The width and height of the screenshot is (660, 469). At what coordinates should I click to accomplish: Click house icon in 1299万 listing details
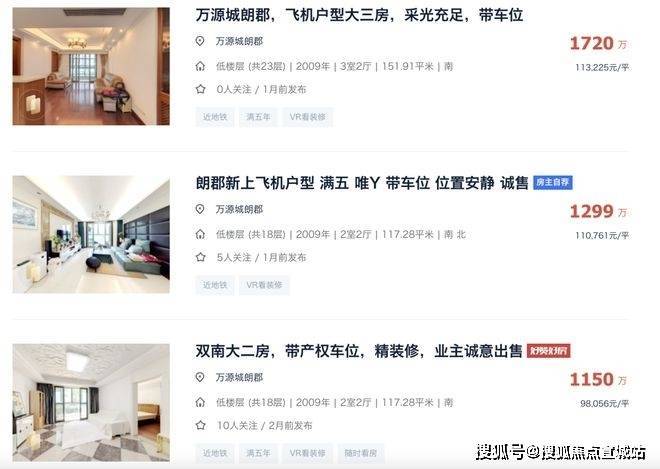click(200, 234)
